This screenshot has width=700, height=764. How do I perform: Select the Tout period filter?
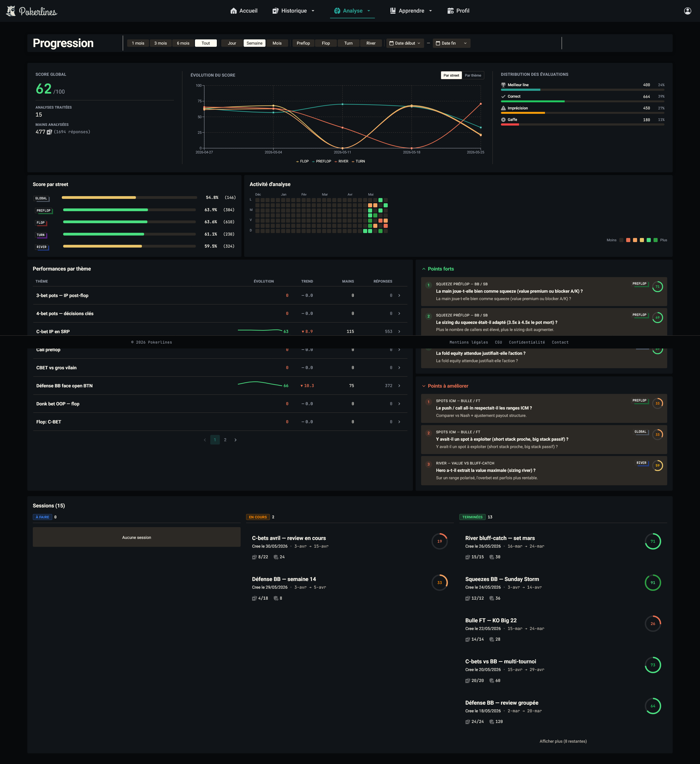pos(206,43)
